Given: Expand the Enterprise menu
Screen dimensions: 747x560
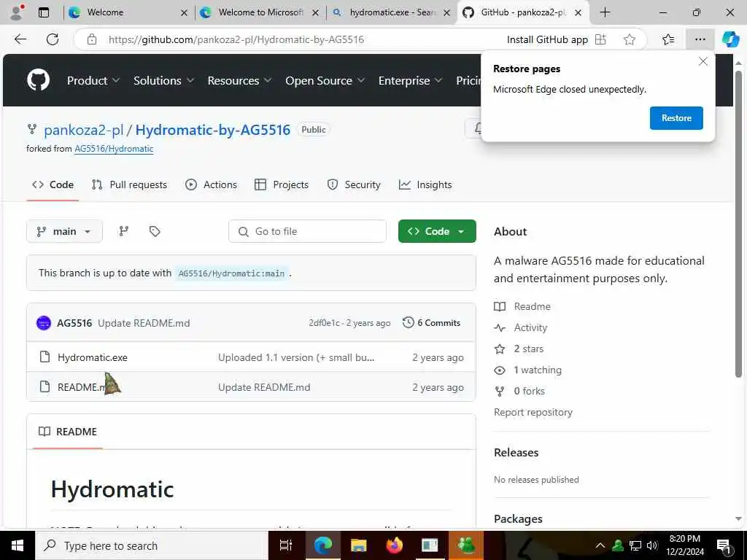Looking at the screenshot, I should tap(411, 80).
